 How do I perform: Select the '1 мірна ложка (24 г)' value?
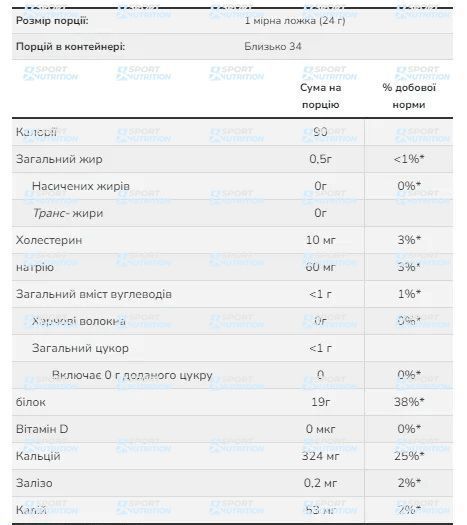tap(295, 21)
